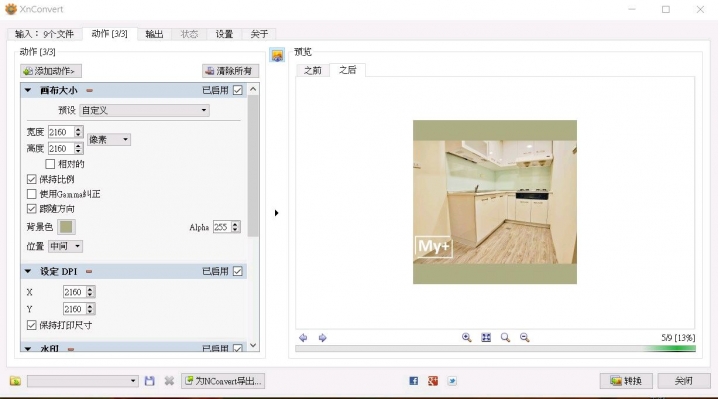
Task: Remove 画布大小 action red minus
Action: [90, 90]
